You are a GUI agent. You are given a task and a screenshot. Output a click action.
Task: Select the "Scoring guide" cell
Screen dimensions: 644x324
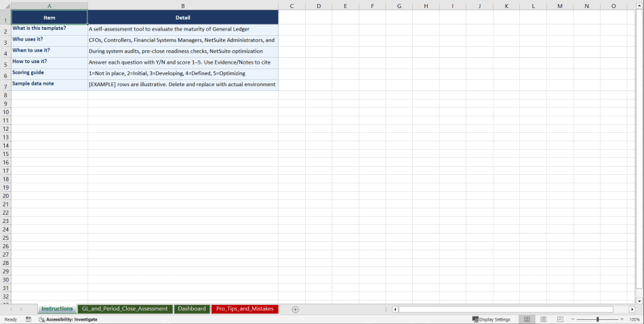[49, 73]
